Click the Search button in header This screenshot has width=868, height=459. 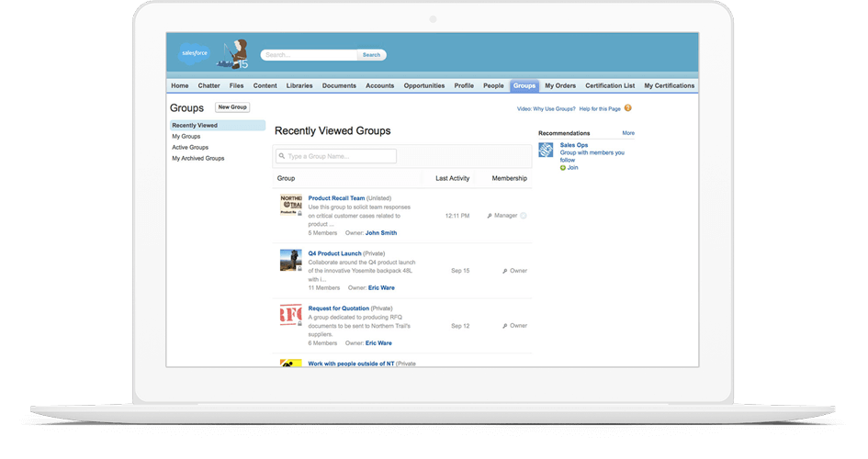371,55
